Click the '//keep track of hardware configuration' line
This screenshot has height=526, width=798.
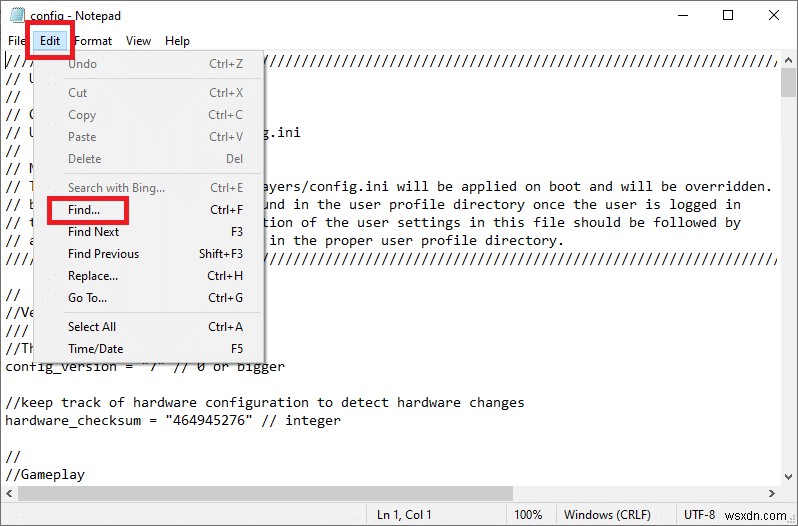265,403
